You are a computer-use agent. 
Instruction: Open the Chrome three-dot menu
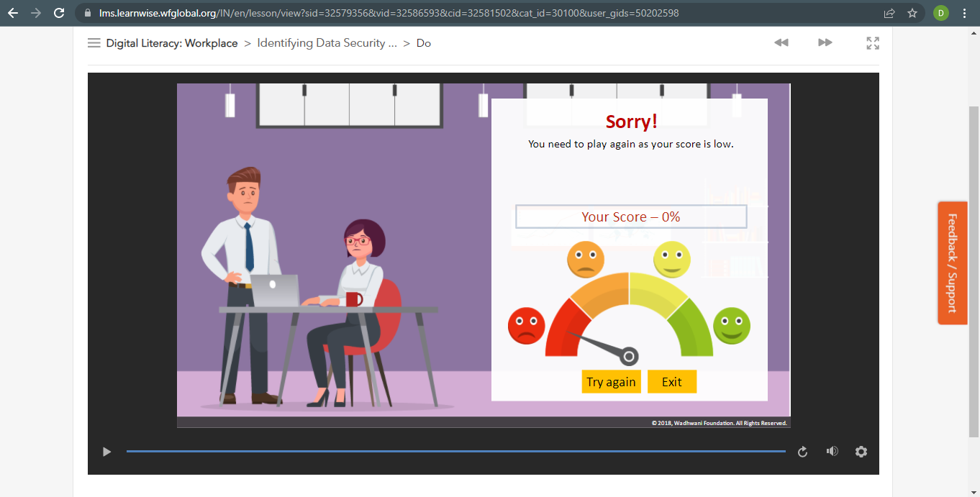[964, 13]
